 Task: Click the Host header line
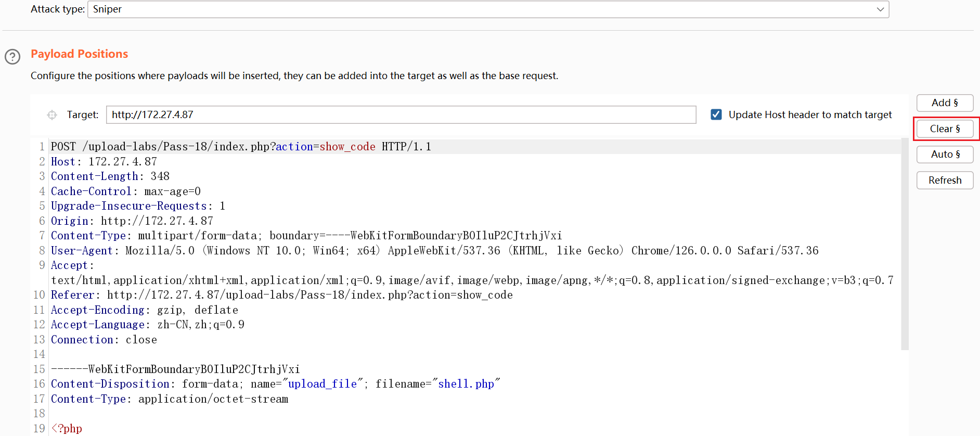(104, 162)
